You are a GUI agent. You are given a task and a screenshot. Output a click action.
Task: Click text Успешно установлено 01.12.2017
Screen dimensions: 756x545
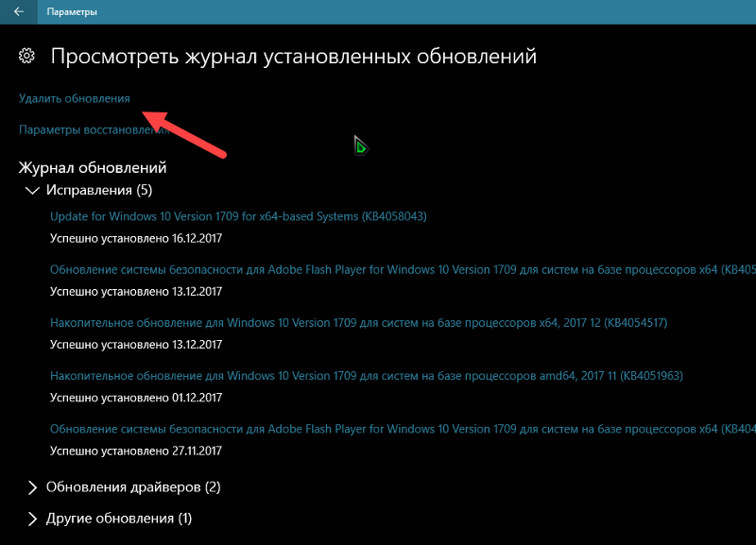pos(136,398)
